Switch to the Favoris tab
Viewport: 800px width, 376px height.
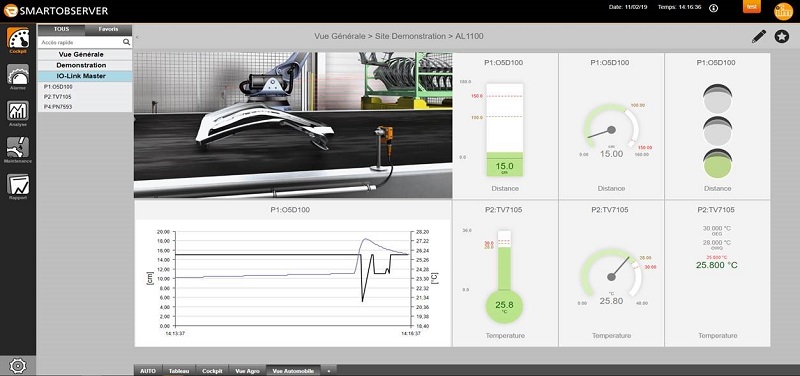tap(108, 30)
